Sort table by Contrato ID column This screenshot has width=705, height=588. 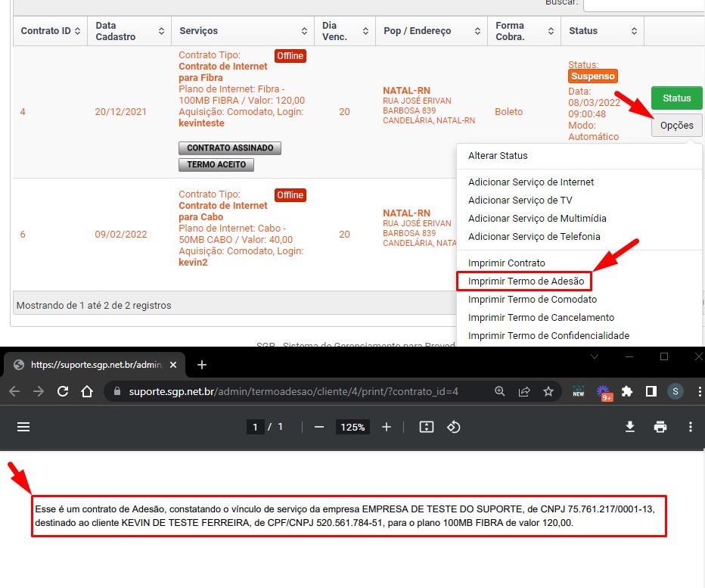point(51,31)
